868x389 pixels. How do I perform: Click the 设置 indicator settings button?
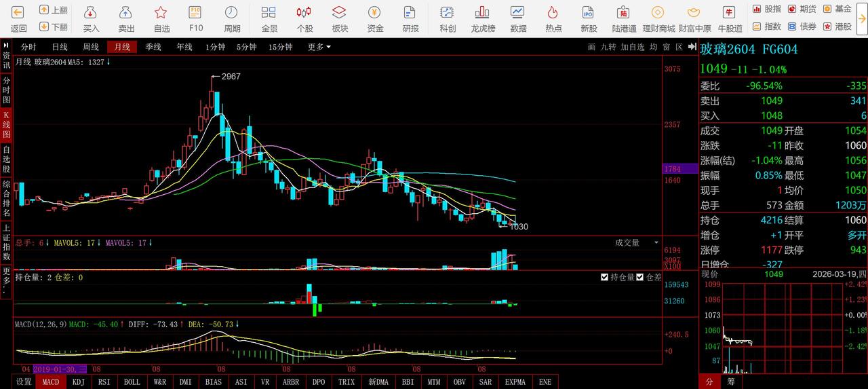pos(24,382)
